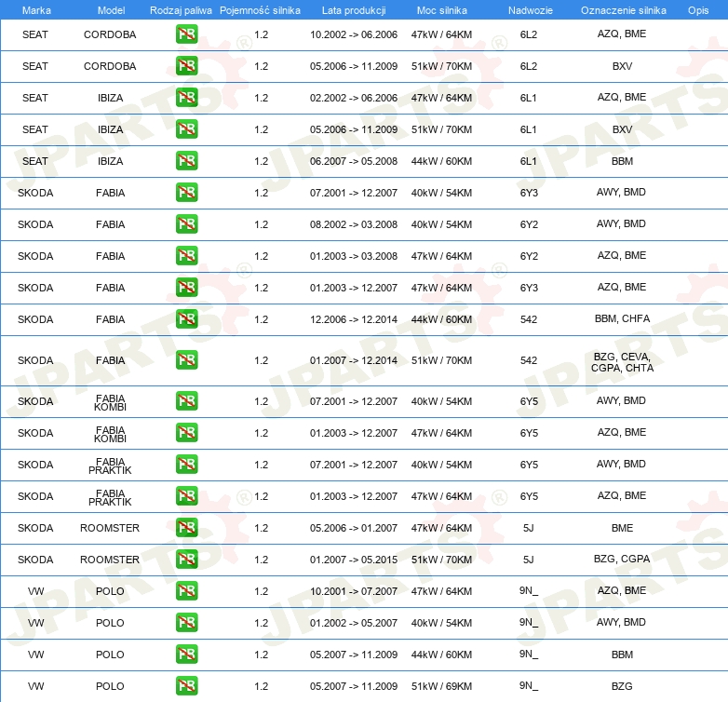Click engine code 'BZG, CEVA, CGPA, CHTA'
728x702 pixels.
click(622, 362)
